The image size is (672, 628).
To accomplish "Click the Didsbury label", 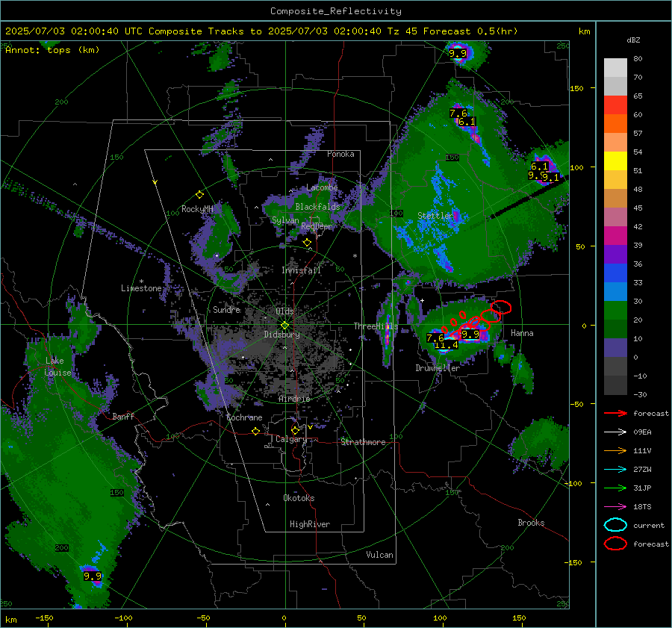I will (x=282, y=335).
